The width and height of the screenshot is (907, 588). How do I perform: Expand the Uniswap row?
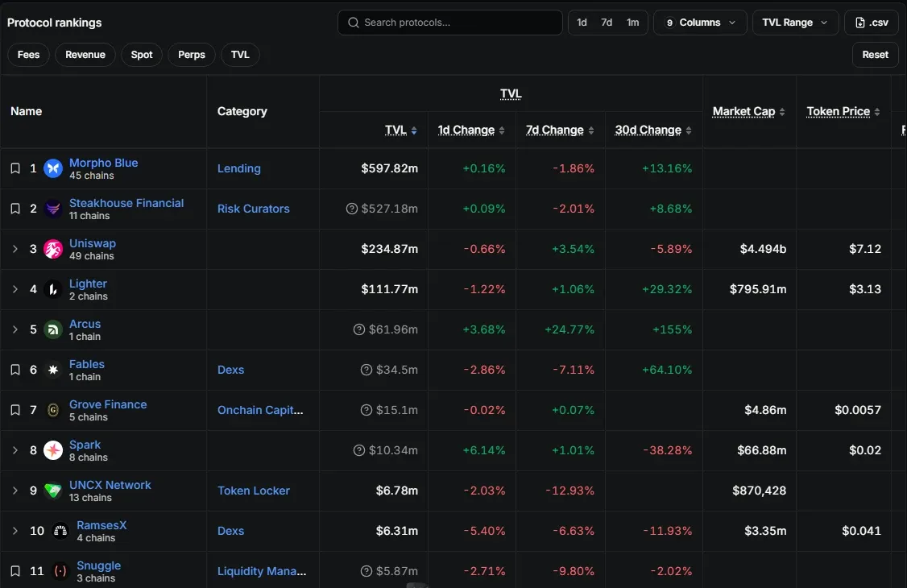click(x=15, y=249)
